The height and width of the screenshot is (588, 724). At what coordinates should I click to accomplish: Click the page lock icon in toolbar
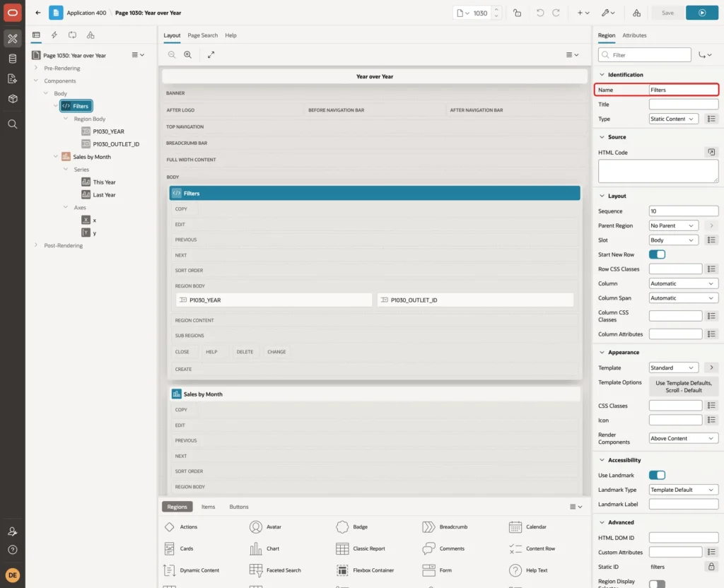[518, 13]
